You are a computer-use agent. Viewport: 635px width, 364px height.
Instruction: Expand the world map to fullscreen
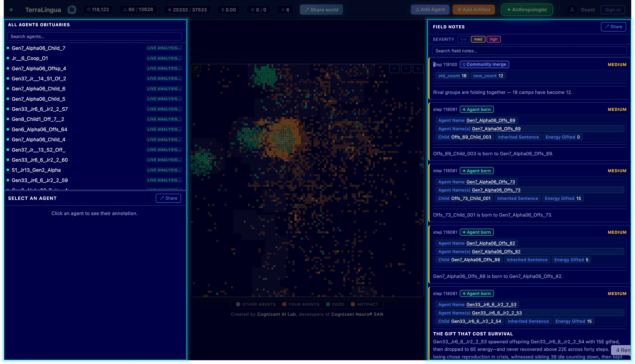(x=196, y=68)
